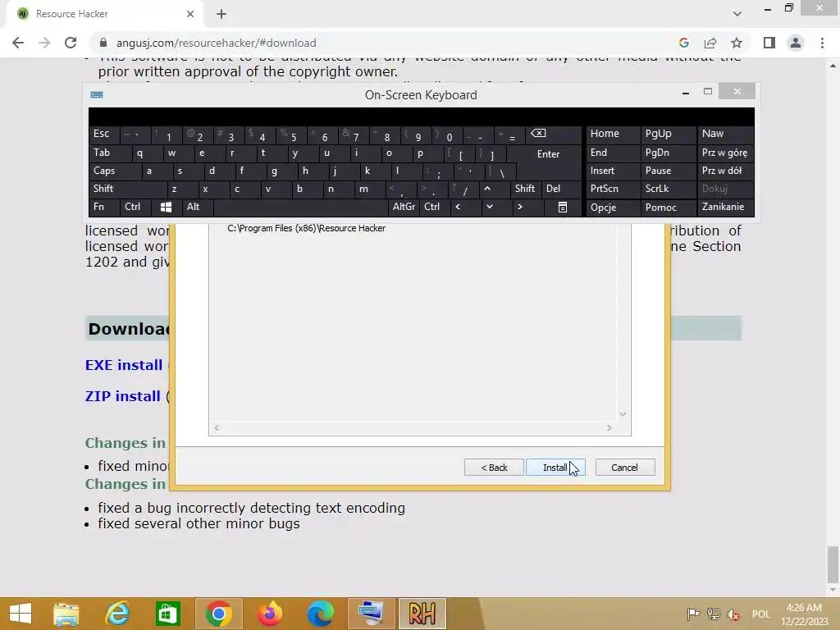Click the Google icon in address bar
This screenshot has width=840, height=630.
(683, 43)
